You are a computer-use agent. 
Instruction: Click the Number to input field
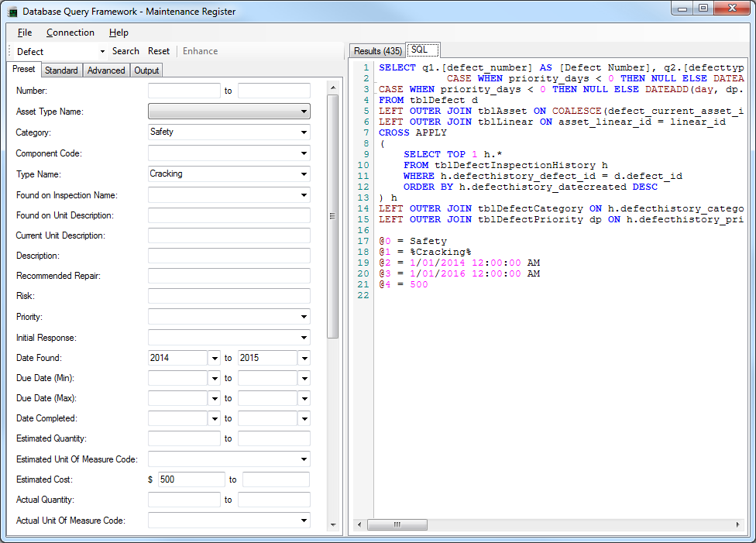coord(274,91)
